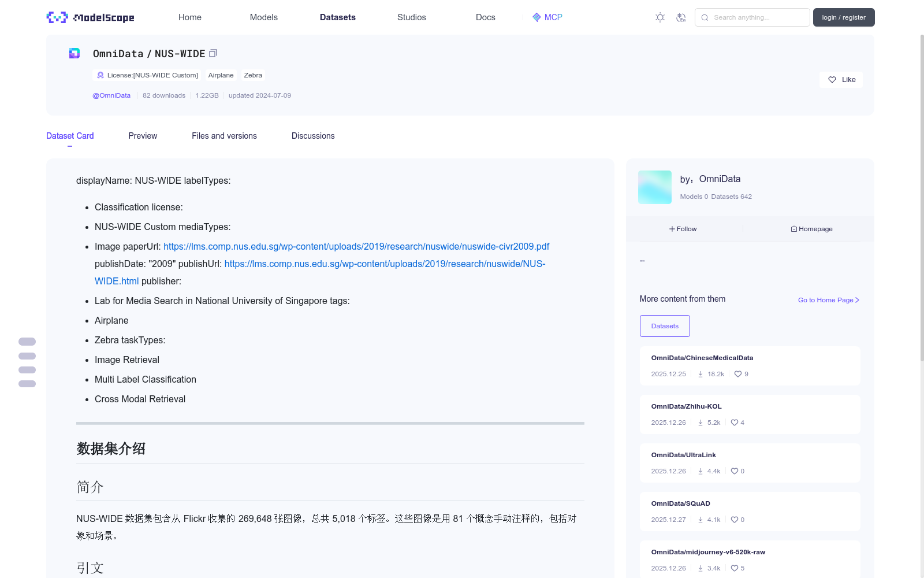This screenshot has height=578, width=924.
Task: Click the search magnifier icon
Action: coord(705,17)
